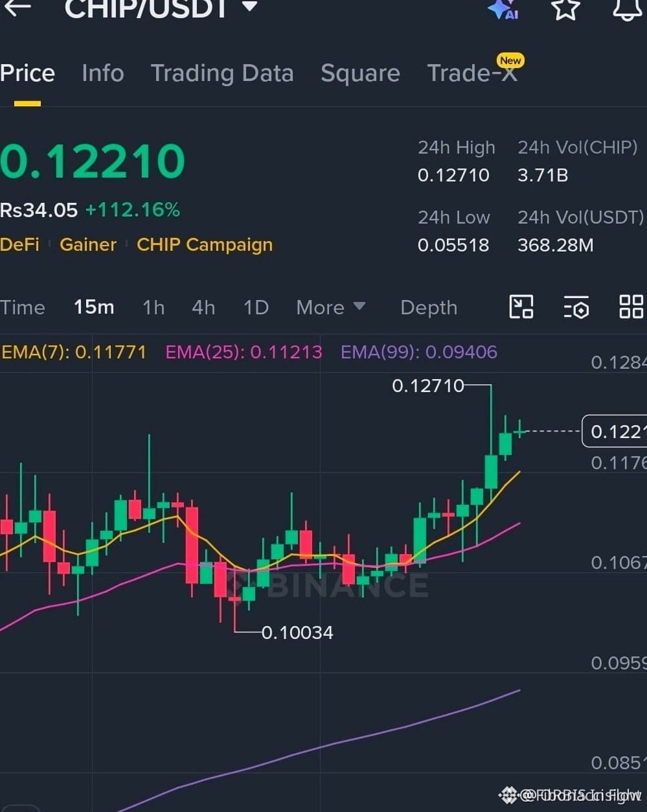The image size is (647, 812).
Task: Open the Trade-X tab
Action: coord(471,73)
